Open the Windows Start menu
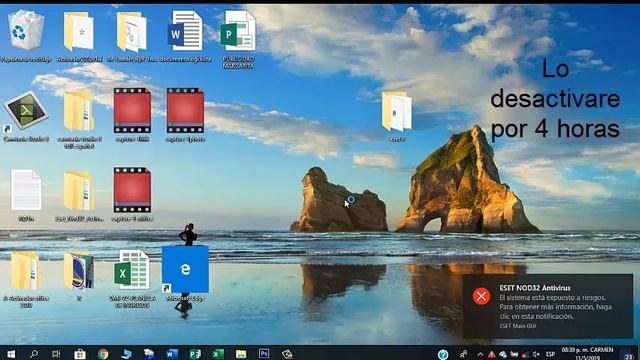Image resolution: width=640 pixels, height=360 pixels. 11,354
